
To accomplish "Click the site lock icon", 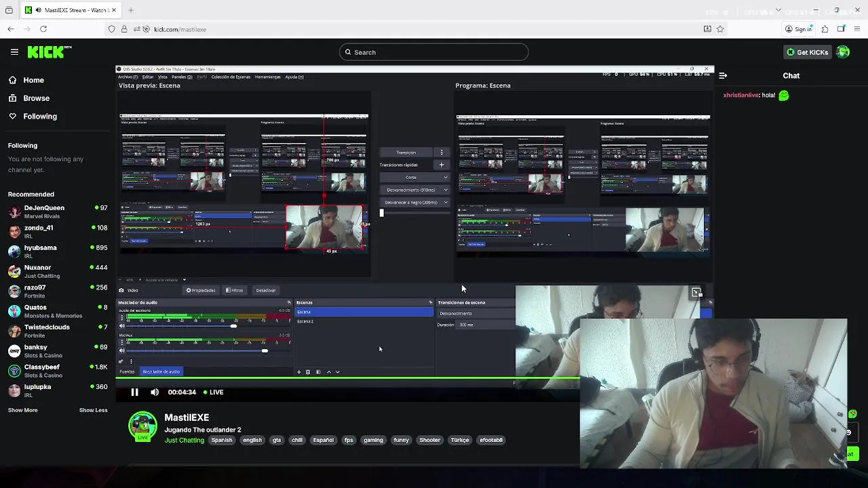I will click(x=124, y=29).
